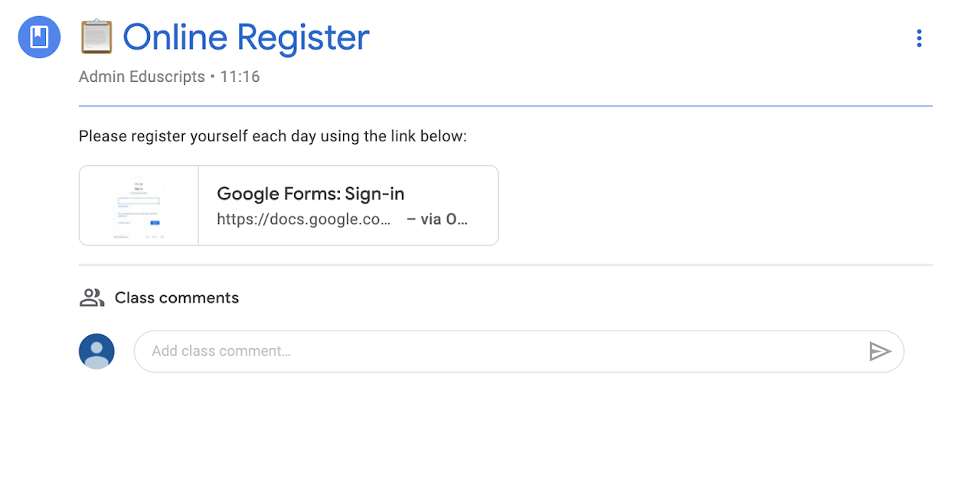Click the Admin Eduscripts author name
Screen dimensions: 980x485
tap(142, 76)
